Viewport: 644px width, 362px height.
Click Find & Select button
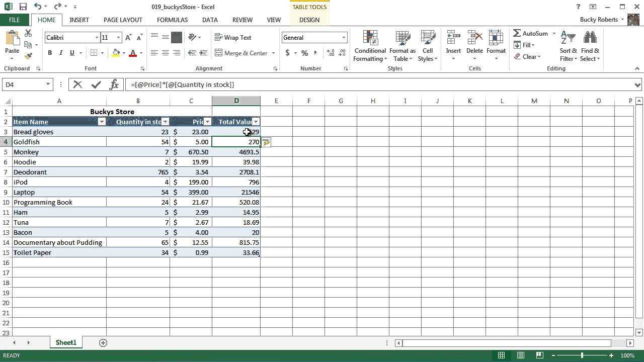tap(590, 46)
